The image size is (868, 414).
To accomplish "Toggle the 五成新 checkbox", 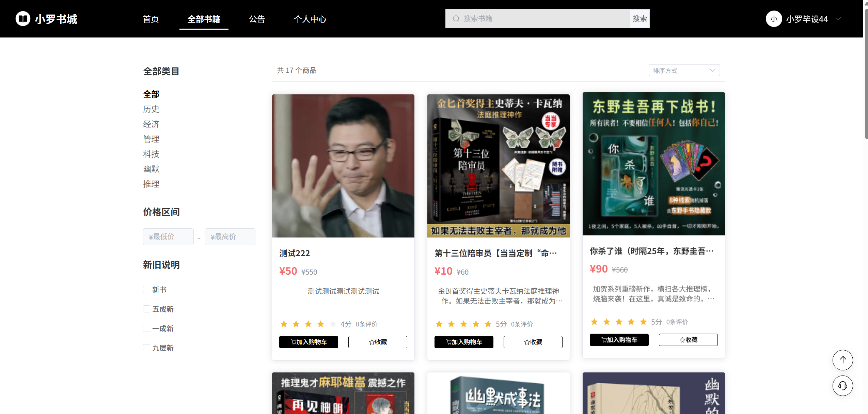I will pyautogui.click(x=146, y=309).
